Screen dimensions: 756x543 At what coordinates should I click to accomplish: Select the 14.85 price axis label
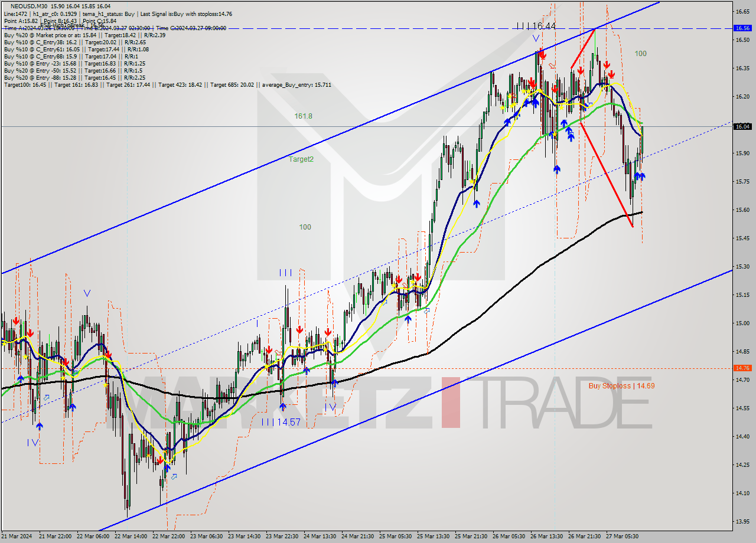tap(742, 351)
